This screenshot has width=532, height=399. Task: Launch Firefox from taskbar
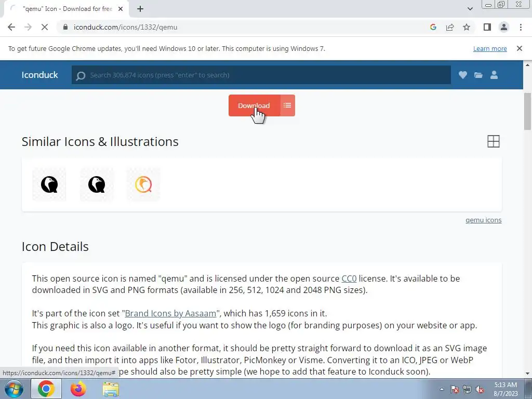tap(78, 389)
